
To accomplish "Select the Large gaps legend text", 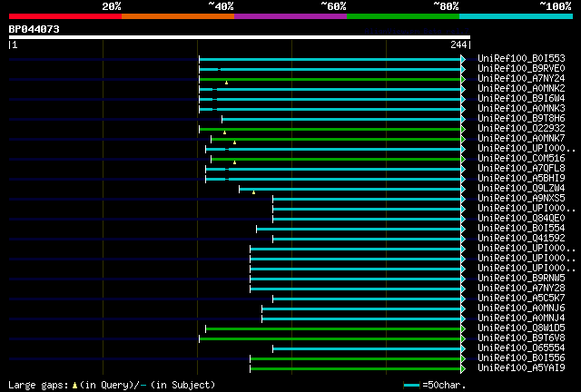I will [x=38, y=385].
